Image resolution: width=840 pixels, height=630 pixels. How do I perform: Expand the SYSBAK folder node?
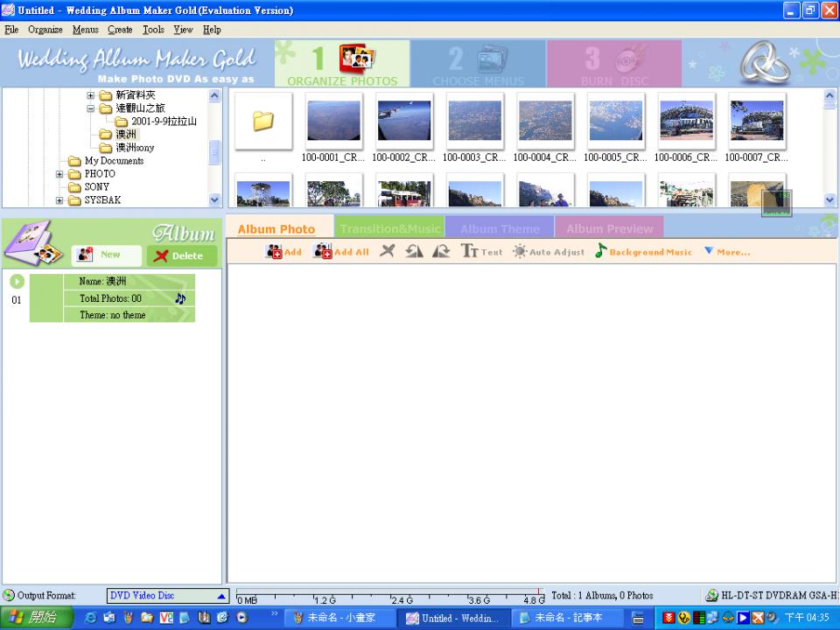[59, 200]
